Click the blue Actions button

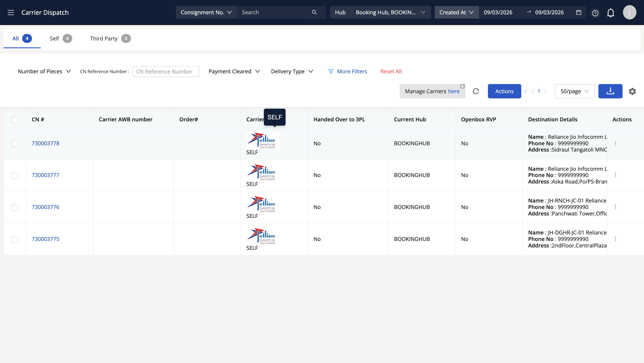(x=504, y=91)
